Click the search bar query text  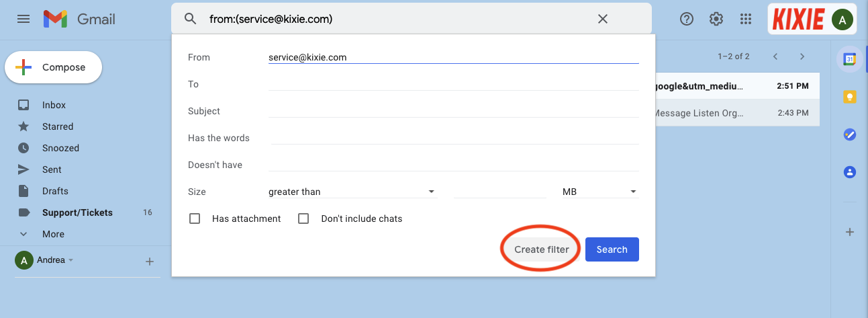(x=271, y=19)
